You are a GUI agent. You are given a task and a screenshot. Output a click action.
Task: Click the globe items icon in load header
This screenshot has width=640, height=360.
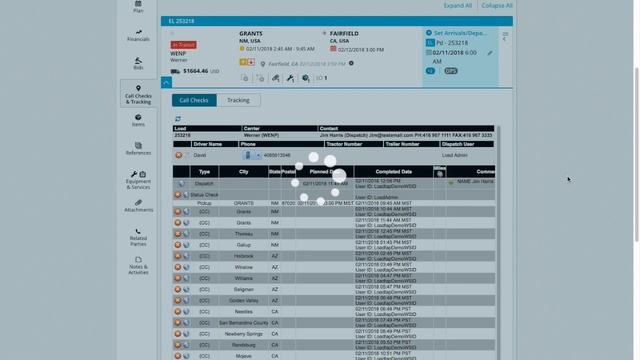305,78
